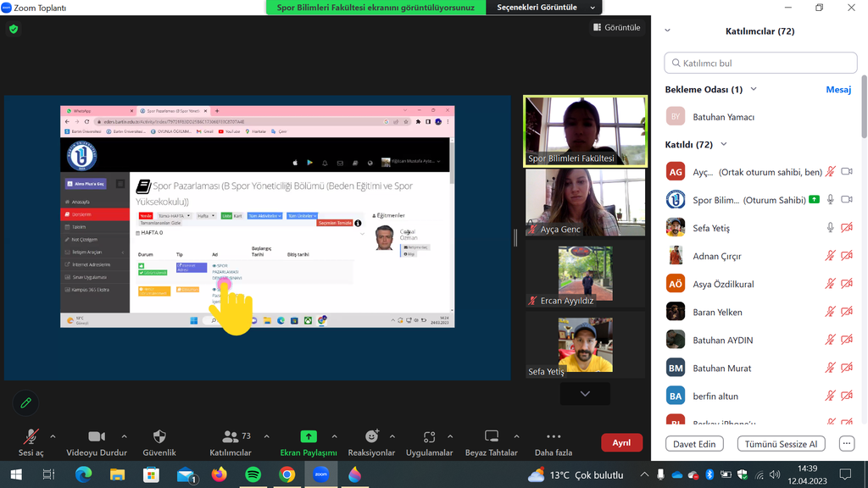Open the Güvenlik security options
The image size is (868, 488).
coord(159,441)
